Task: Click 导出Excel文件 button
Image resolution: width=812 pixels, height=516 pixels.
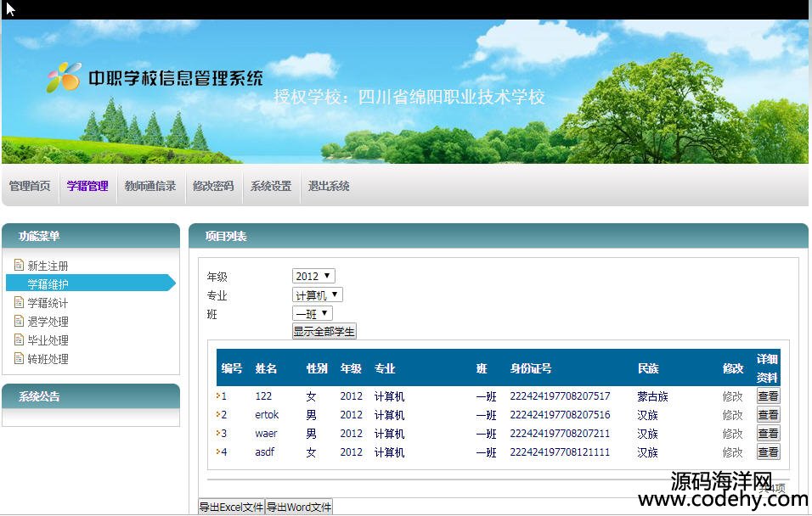Action: (231, 507)
